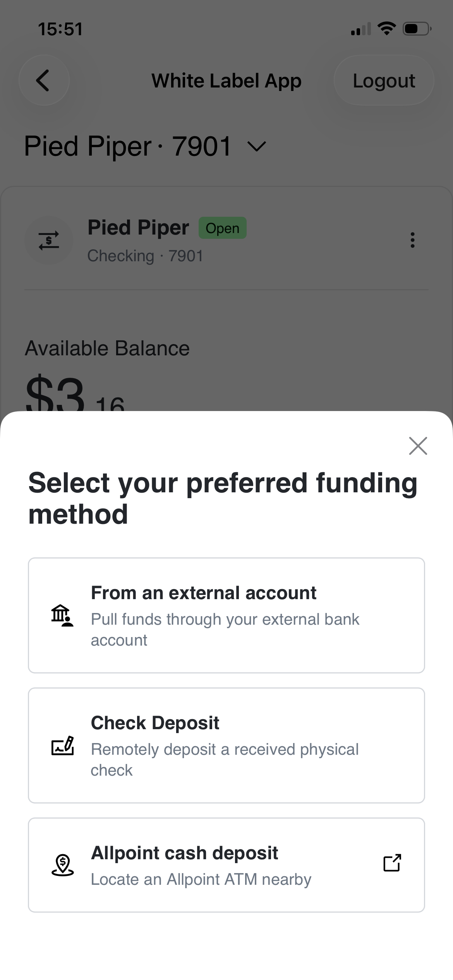Tap the White Label App title
Image resolution: width=453 pixels, height=980 pixels.
[x=226, y=81]
